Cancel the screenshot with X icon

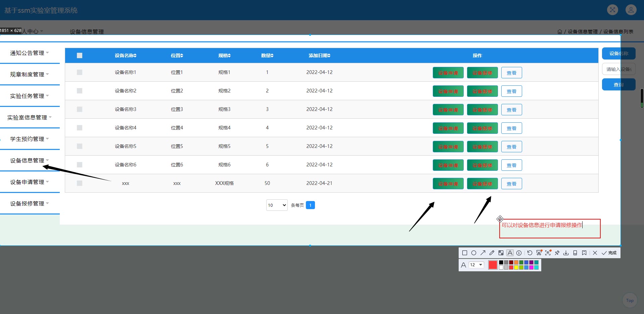click(595, 253)
